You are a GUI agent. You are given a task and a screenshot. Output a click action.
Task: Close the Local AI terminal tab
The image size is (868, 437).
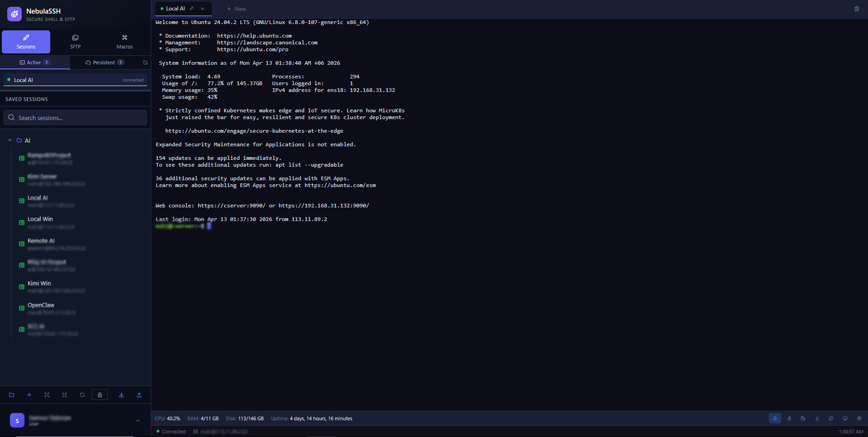202,9
